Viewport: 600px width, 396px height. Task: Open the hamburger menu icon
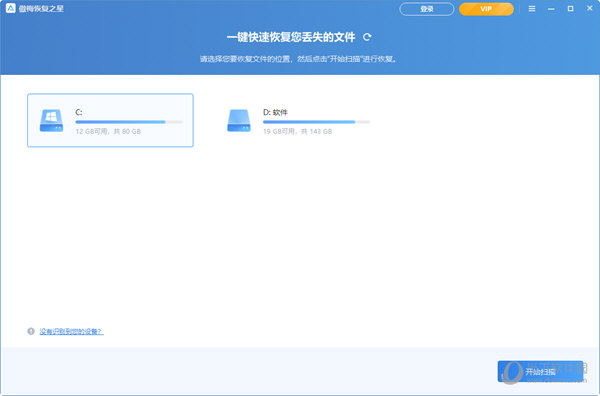(x=532, y=8)
